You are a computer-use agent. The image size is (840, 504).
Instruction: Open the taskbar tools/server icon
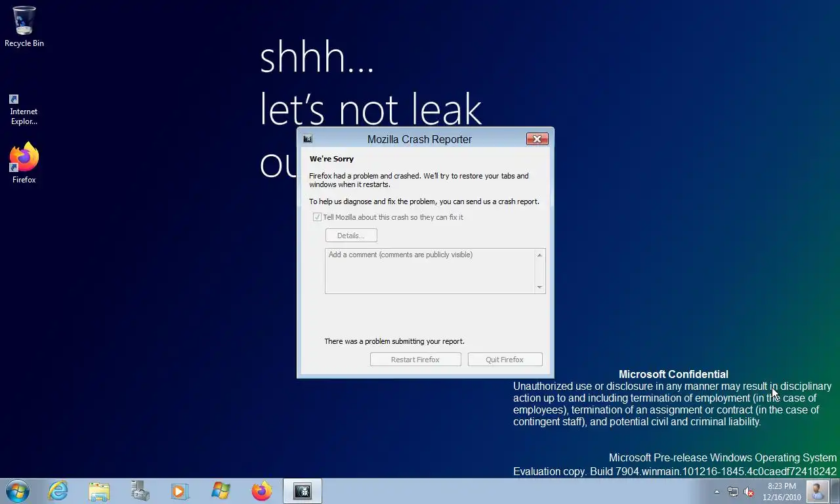(140, 491)
